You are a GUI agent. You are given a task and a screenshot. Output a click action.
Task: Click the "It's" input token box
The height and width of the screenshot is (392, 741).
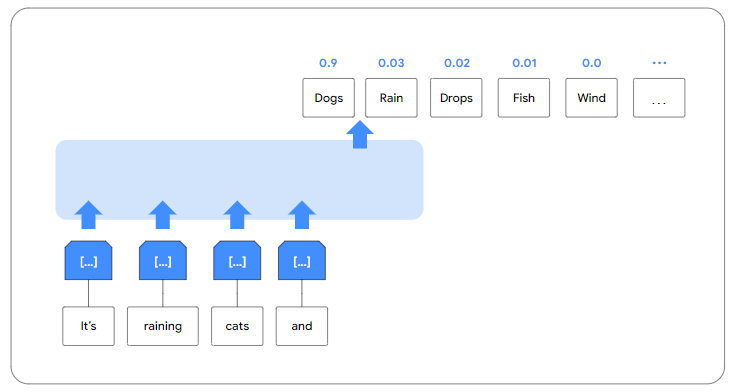coord(88,326)
